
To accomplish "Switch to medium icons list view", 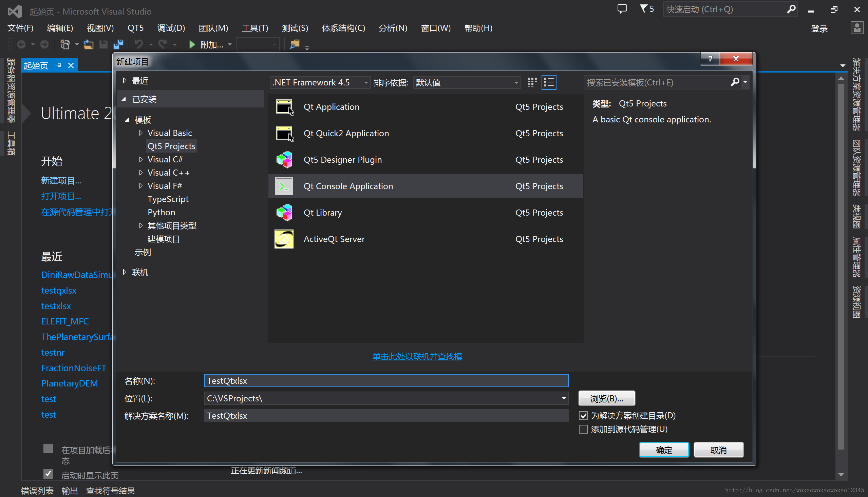I will click(x=549, y=82).
